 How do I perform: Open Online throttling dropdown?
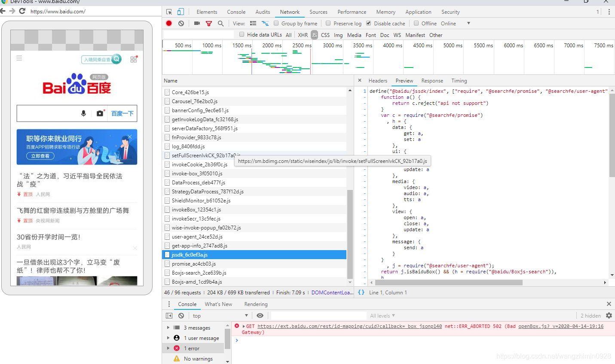tap(456, 23)
